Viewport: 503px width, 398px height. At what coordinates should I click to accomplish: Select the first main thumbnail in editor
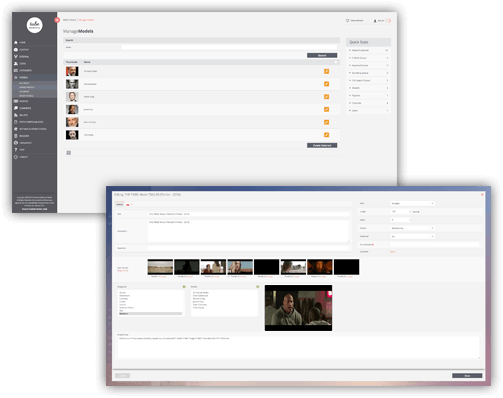tap(160, 267)
